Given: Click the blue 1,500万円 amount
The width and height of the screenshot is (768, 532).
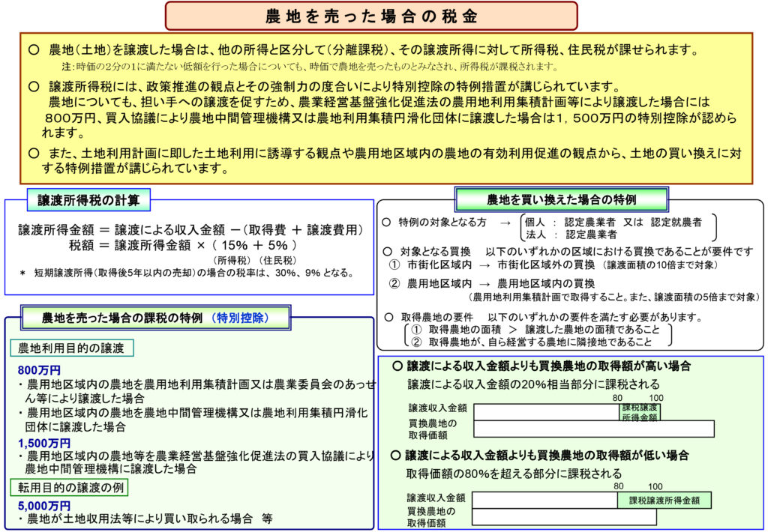Looking at the screenshot, I should point(43,443).
